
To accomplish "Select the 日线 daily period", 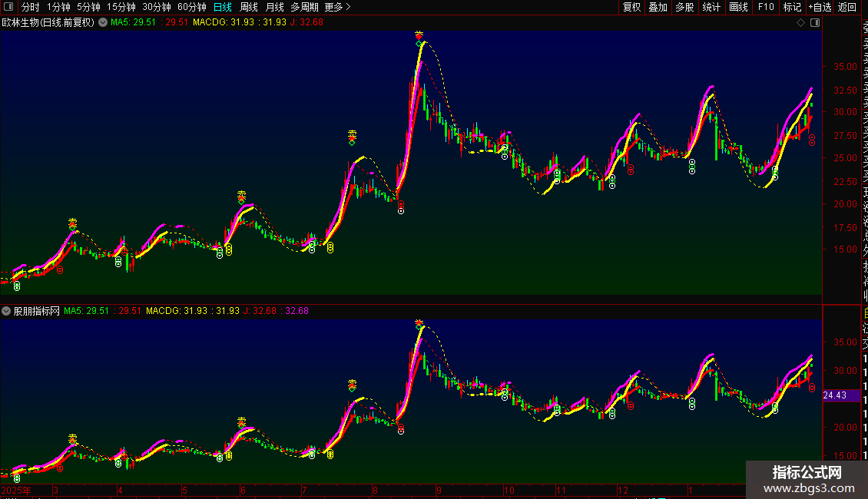I will pyautogui.click(x=223, y=7).
